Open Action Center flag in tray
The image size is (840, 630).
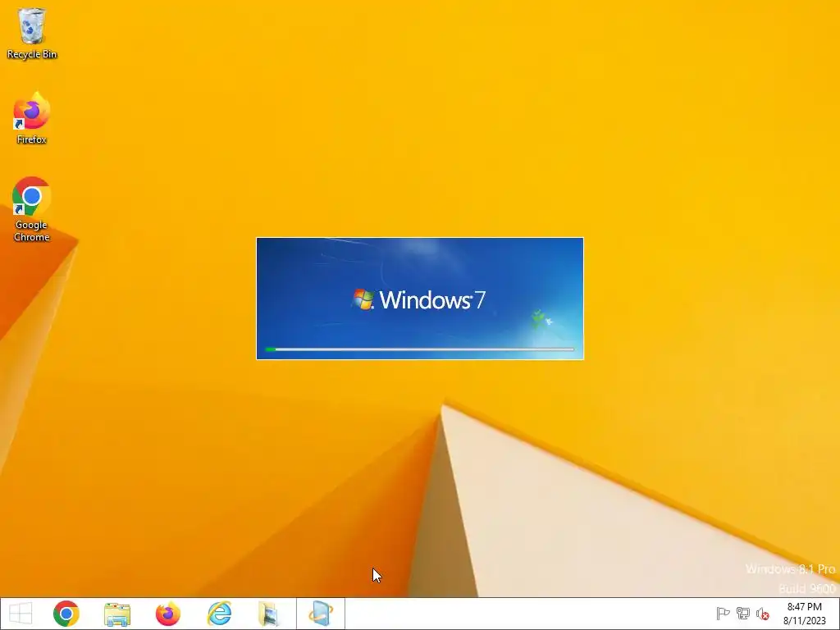[723, 614]
